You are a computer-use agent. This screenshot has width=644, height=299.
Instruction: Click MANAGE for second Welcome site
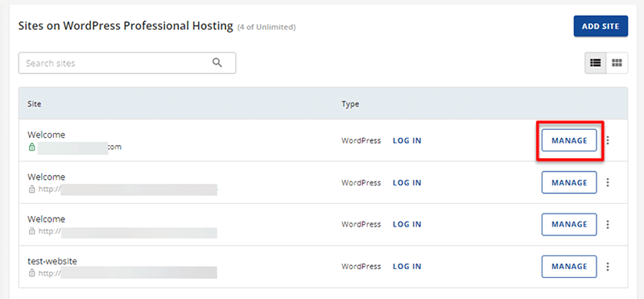[569, 183]
